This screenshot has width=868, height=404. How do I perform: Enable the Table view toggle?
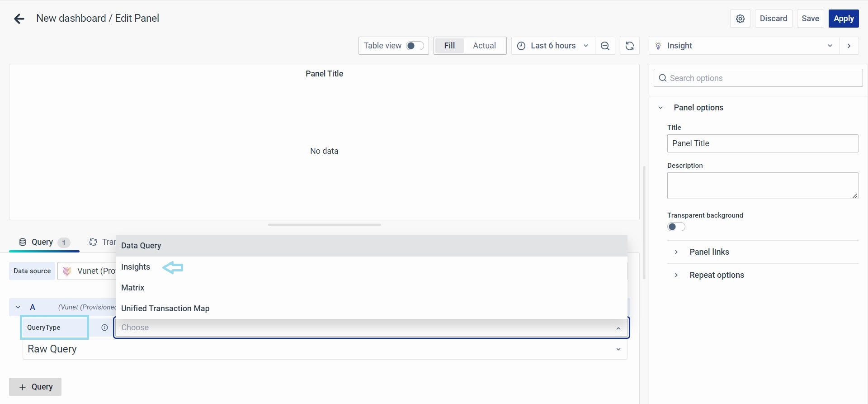click(x=415, y=46)
